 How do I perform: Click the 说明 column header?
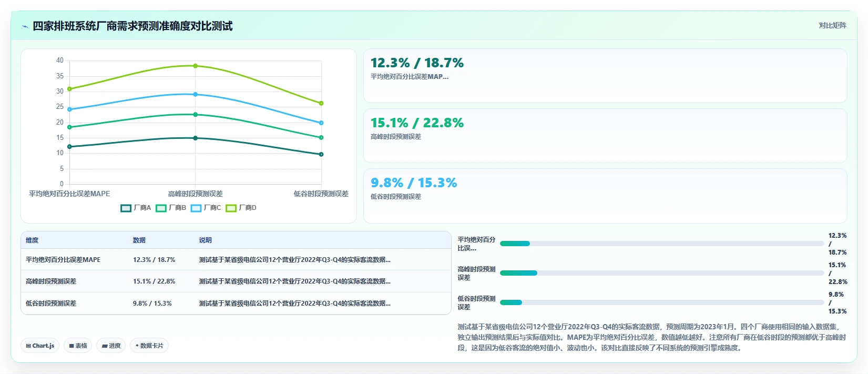pos(205,240)
